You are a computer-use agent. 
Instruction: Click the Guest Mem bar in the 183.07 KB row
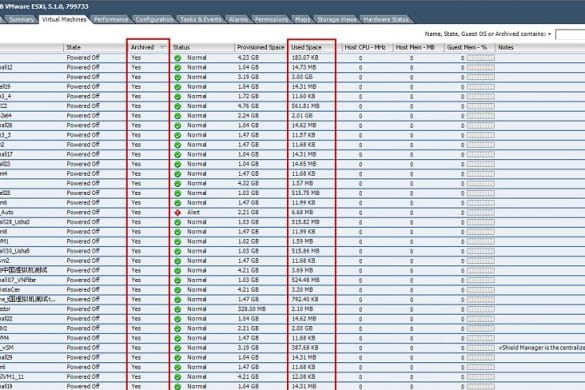[481, 58]
